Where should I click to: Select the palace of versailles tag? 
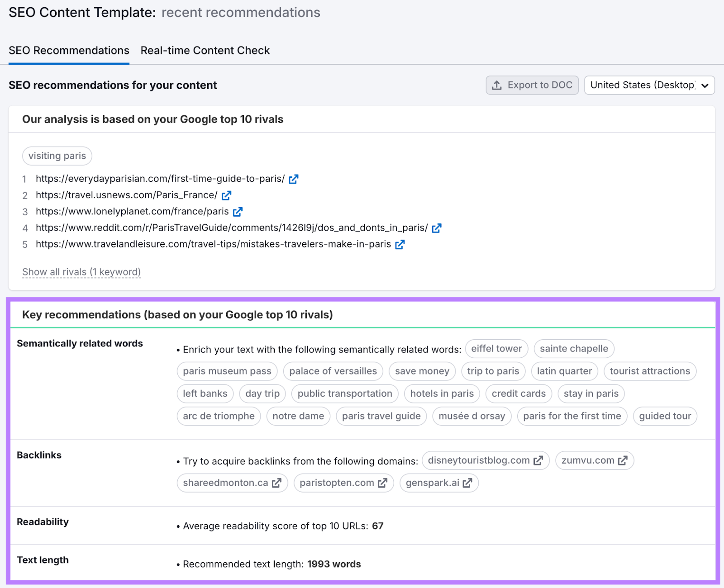coord(333,371)
